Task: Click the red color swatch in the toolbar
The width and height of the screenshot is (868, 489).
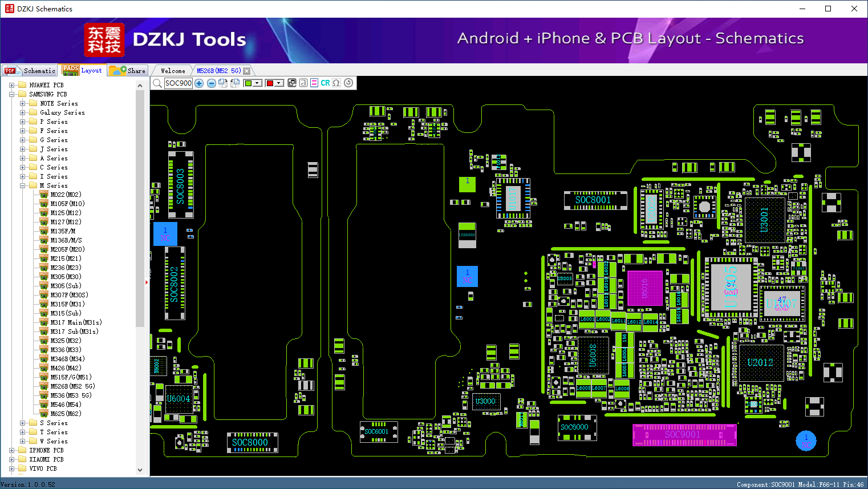Action: (270, 83)
